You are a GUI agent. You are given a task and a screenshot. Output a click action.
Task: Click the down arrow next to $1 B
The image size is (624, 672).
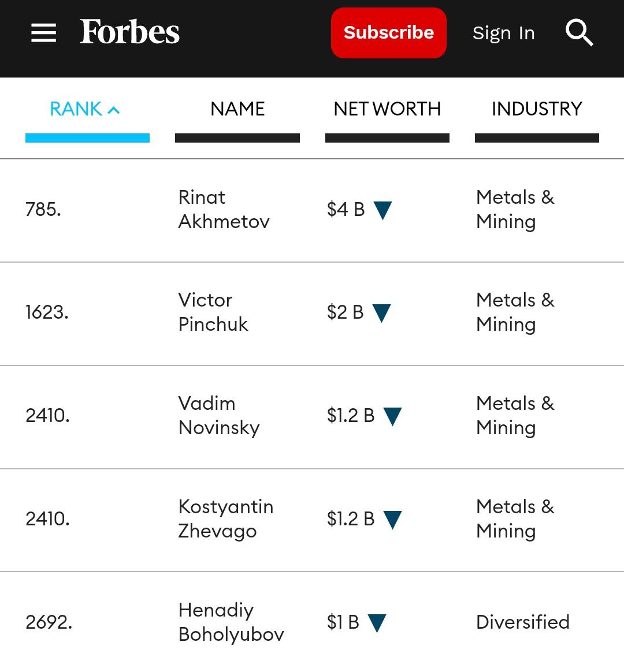click(377, 623)
